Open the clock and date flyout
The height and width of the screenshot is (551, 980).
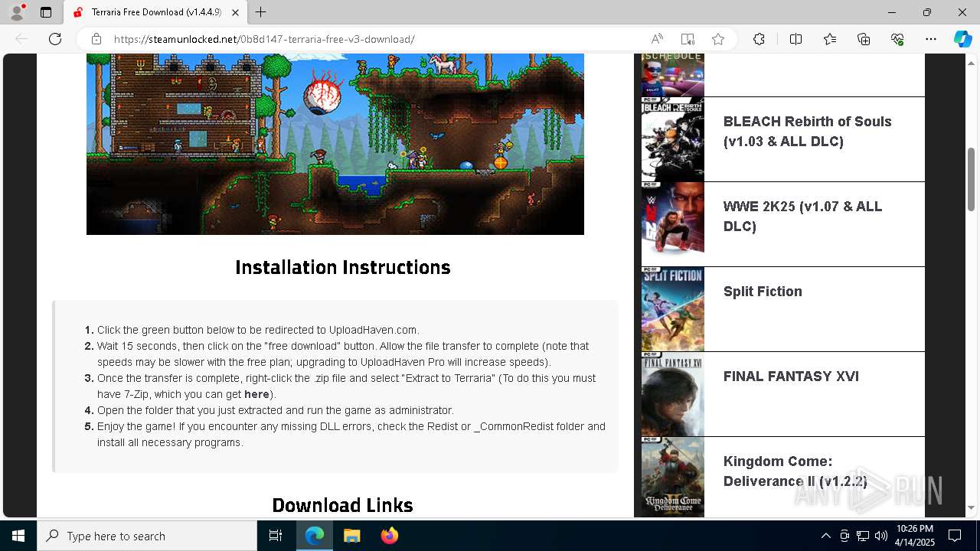point(915,536)
